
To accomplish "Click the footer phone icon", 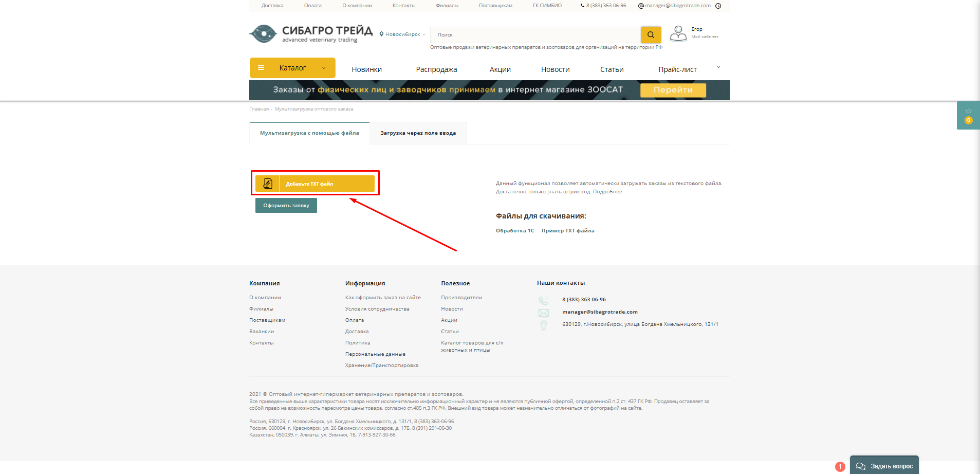I will [x=543, y=301].
